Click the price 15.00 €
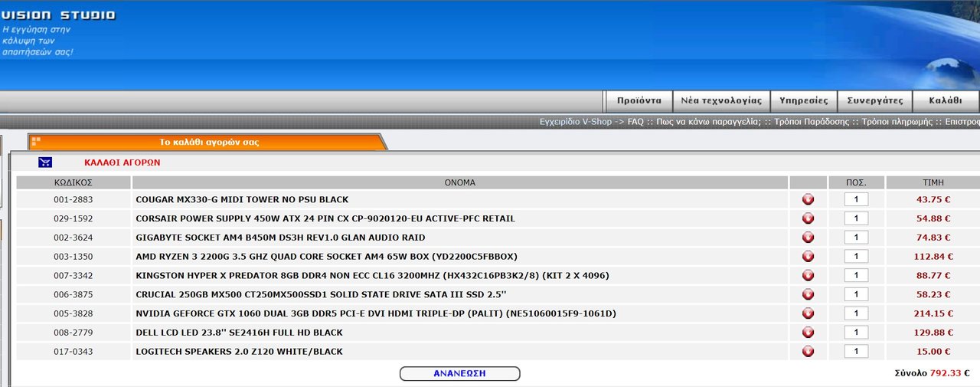This screenshot has height=387, width=980. (933, 351)
